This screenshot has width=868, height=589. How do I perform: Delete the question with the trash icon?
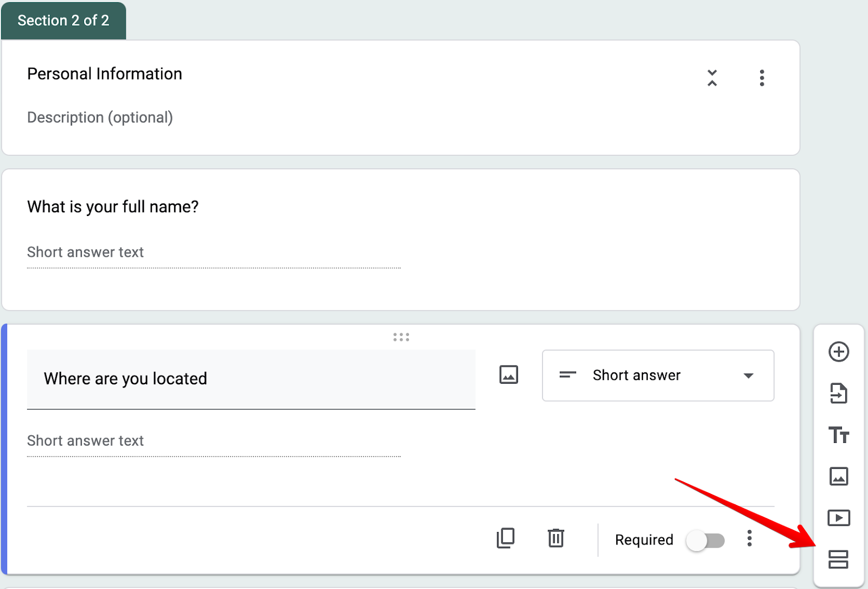tap(556, 539)
